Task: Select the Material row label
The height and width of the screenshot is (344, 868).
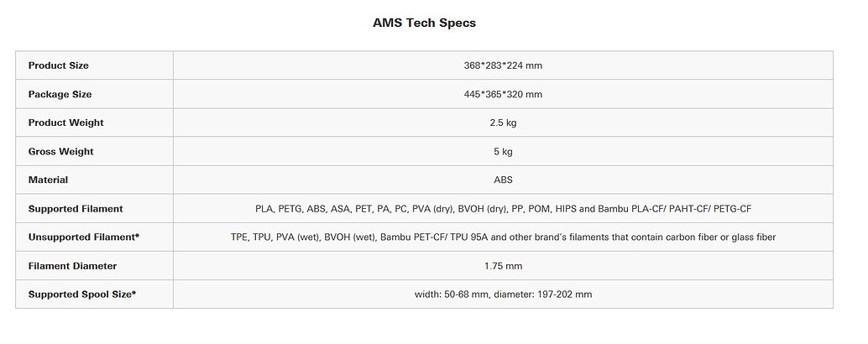Action: click(x=48, y=180)
